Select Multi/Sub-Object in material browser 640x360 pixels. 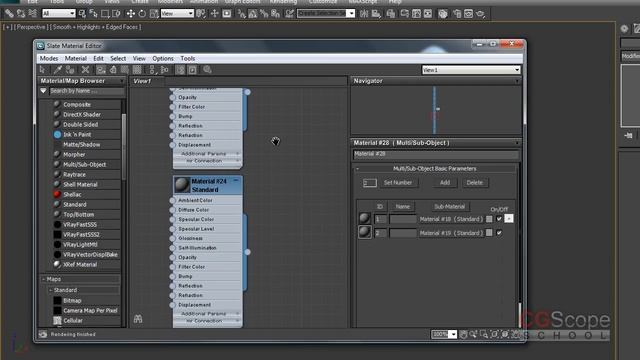[84, 164]
